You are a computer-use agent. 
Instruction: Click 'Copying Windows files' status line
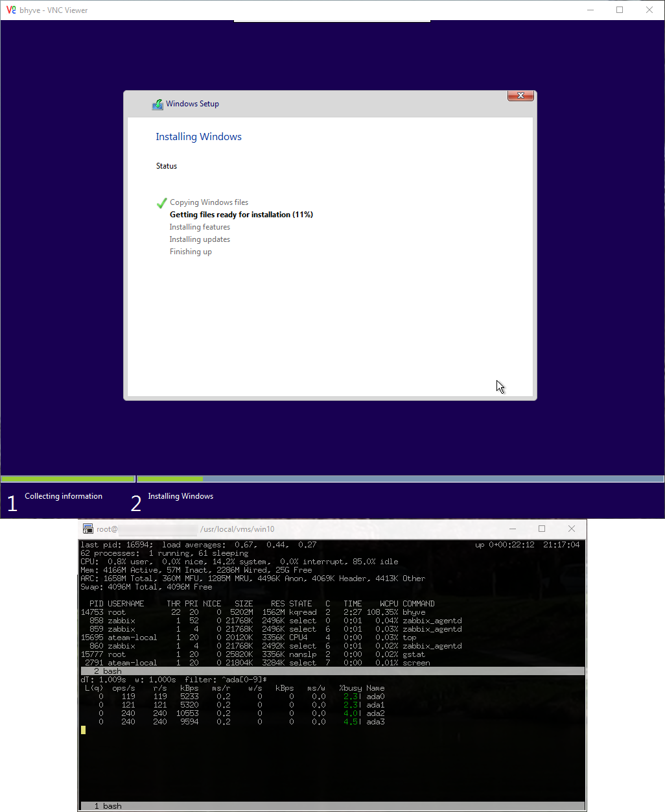(209, 202)
